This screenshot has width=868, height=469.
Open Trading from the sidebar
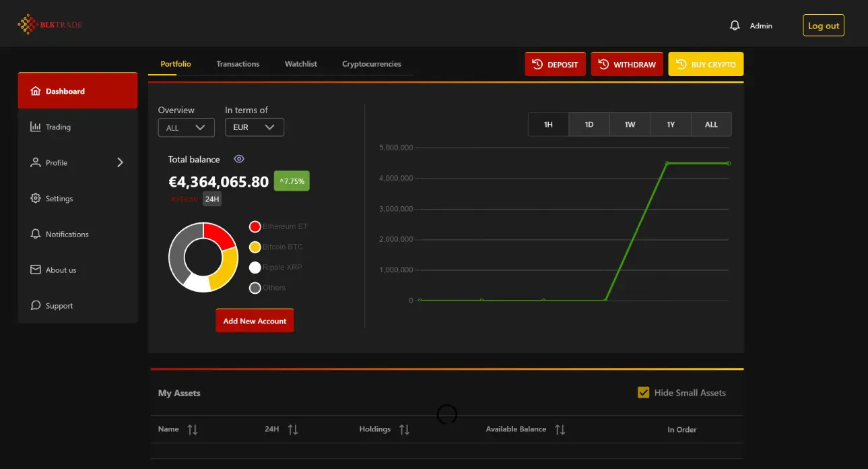(58, 127)
